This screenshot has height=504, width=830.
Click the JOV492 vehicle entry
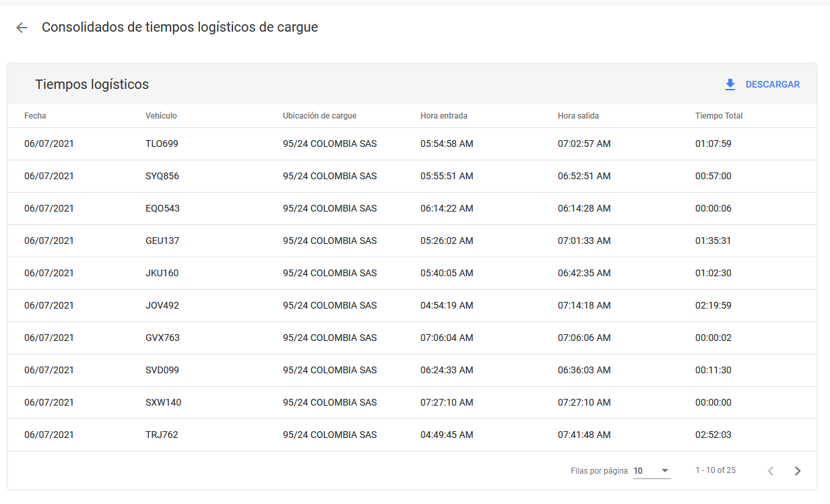tap(162, 306)
